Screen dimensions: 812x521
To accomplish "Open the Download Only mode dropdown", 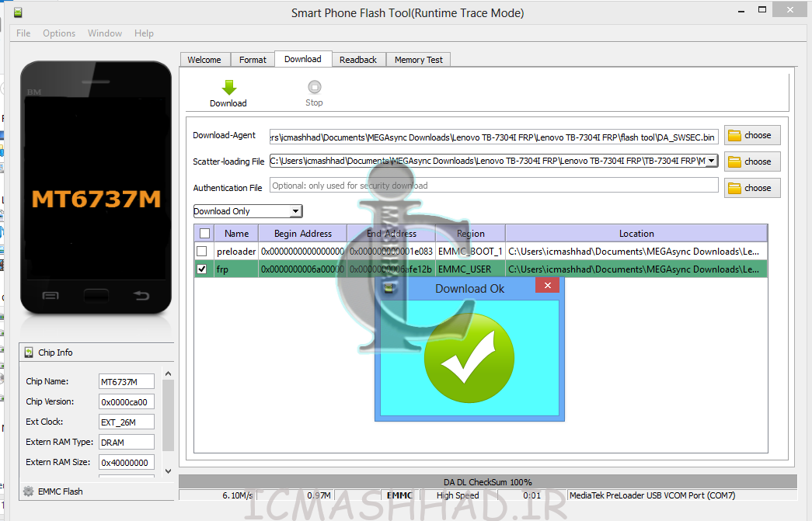I will pyautogui.click(x=296, y=211).
